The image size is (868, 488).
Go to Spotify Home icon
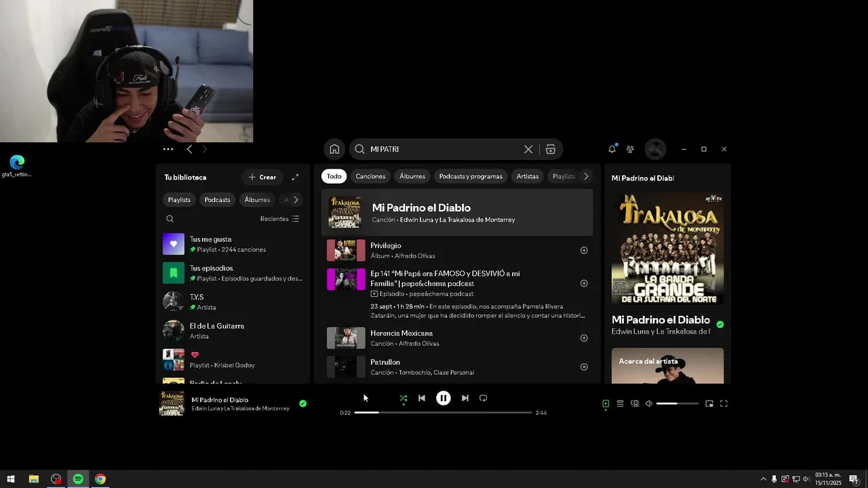(334, 149)
